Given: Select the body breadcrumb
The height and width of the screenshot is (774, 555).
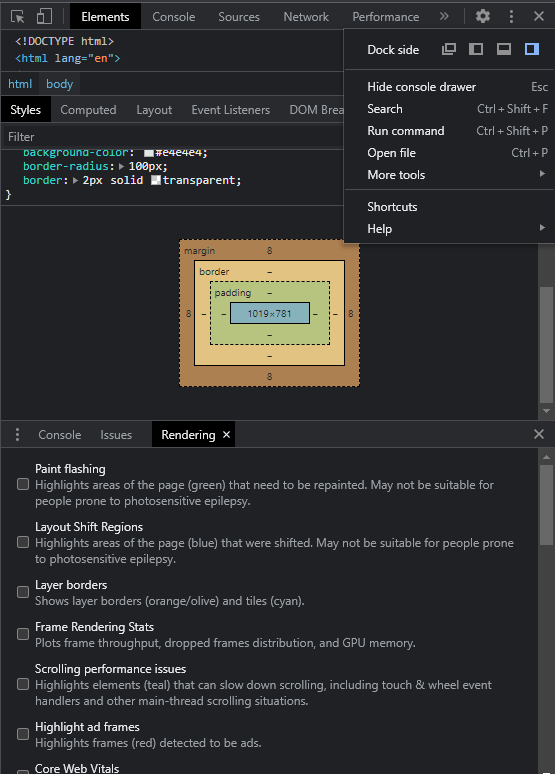Looking at the screenshot, I should click(x=59, y=84).
